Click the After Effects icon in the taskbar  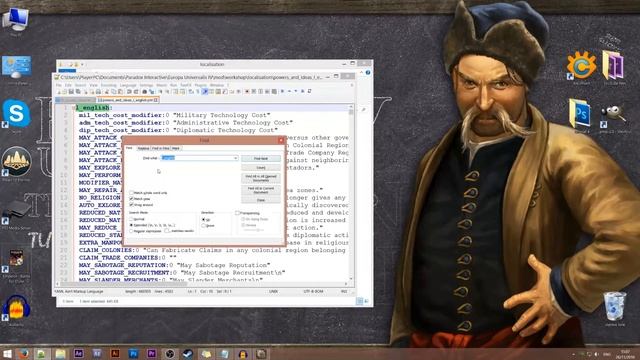pyautogui.click(x=79, y=353)
